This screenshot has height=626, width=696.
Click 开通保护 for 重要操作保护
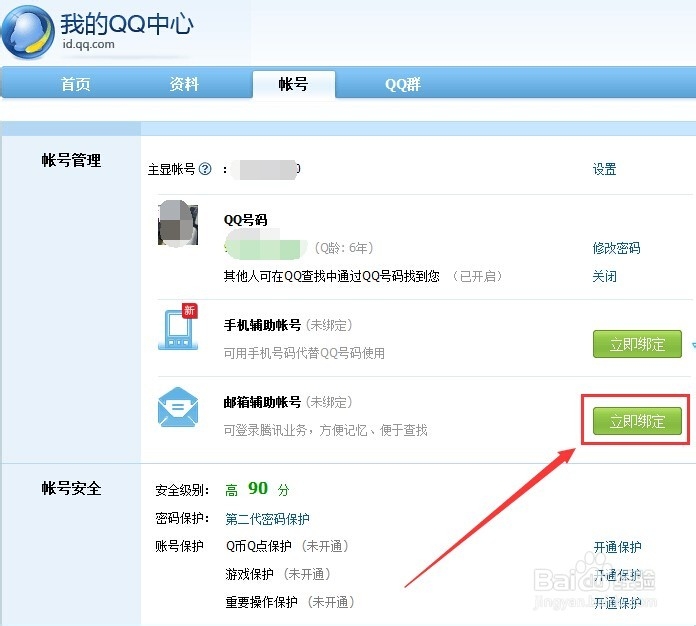(x=617, y=603)
